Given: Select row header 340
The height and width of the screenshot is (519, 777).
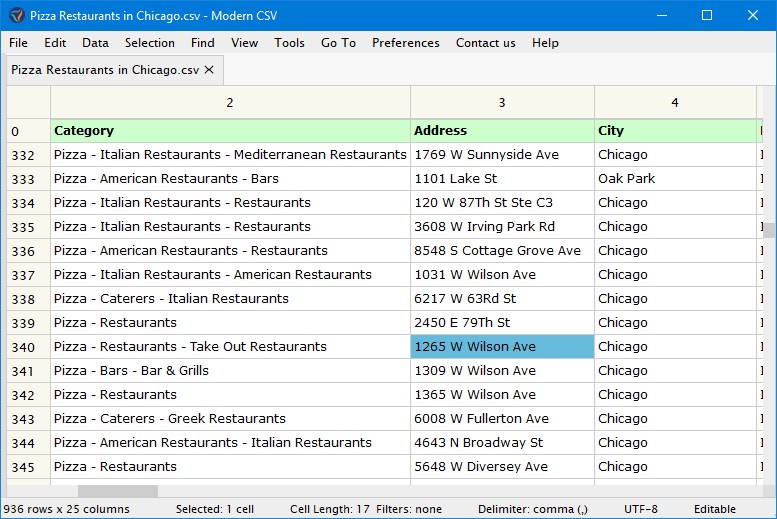Looking at the screenshot, I should [x=28, y=347].
